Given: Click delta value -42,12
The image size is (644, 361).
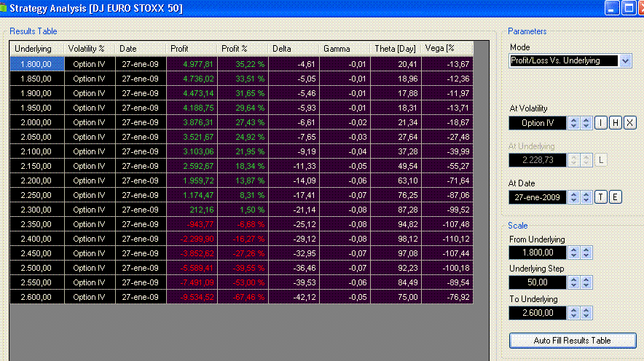Looking at the screenshot, I should coord(294,297).
